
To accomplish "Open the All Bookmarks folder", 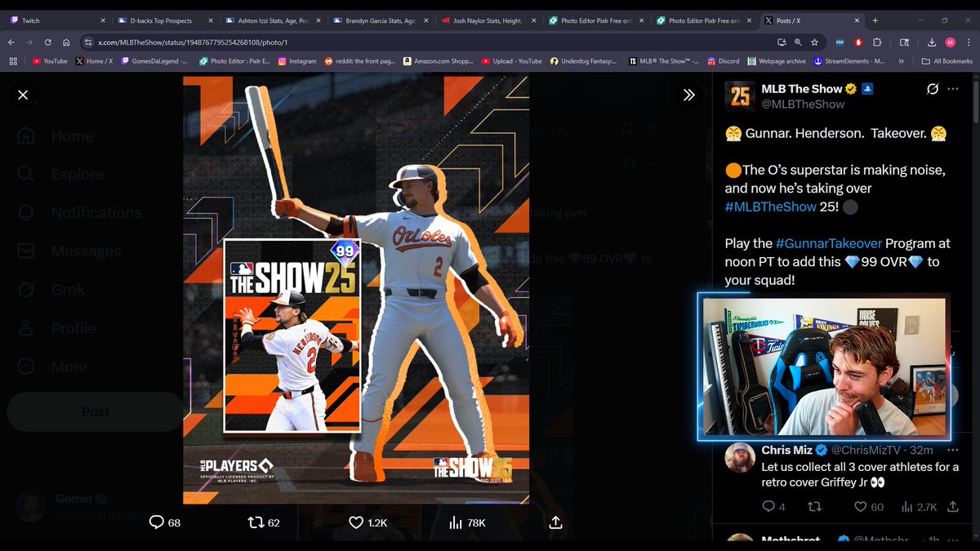I will pos(947,60).
